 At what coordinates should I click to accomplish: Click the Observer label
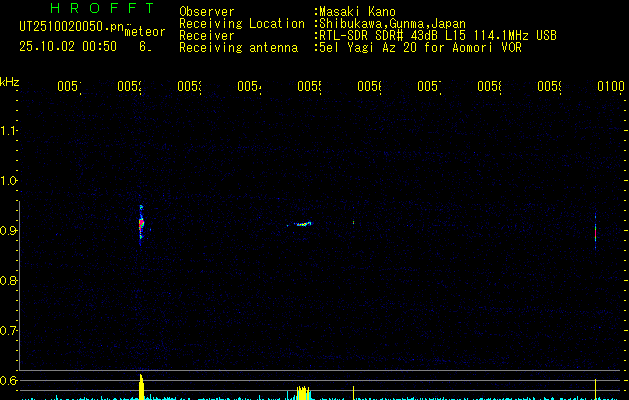pyautogui.click(x=207, y=12)
